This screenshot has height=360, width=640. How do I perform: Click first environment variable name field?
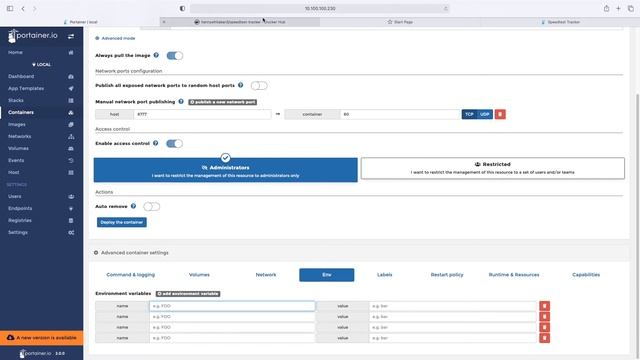click(x=232, y=306)
